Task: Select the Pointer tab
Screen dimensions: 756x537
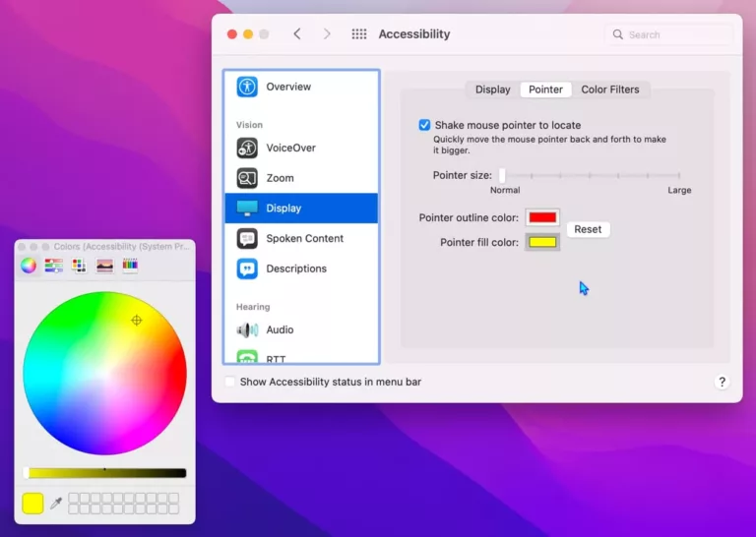Action: point(545,89)
